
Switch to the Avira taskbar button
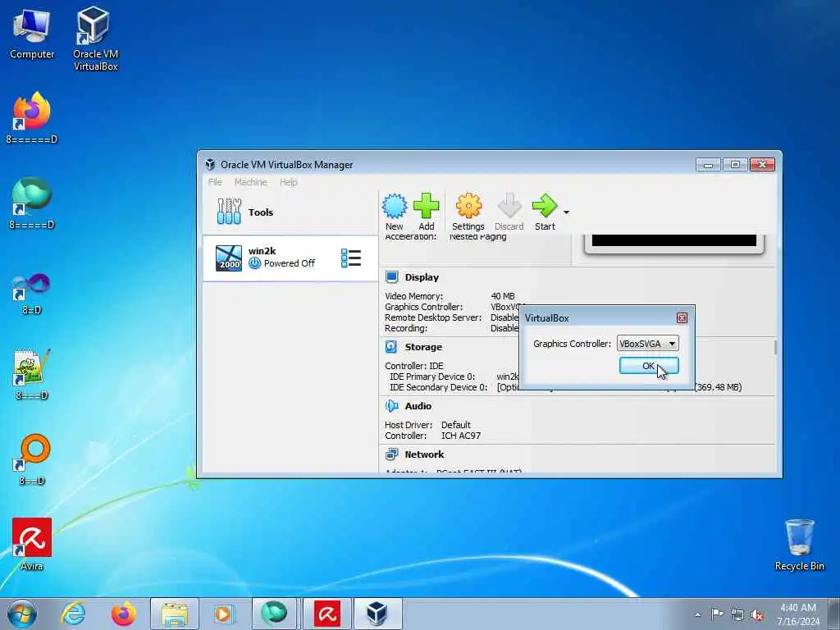tap(326, 614)
